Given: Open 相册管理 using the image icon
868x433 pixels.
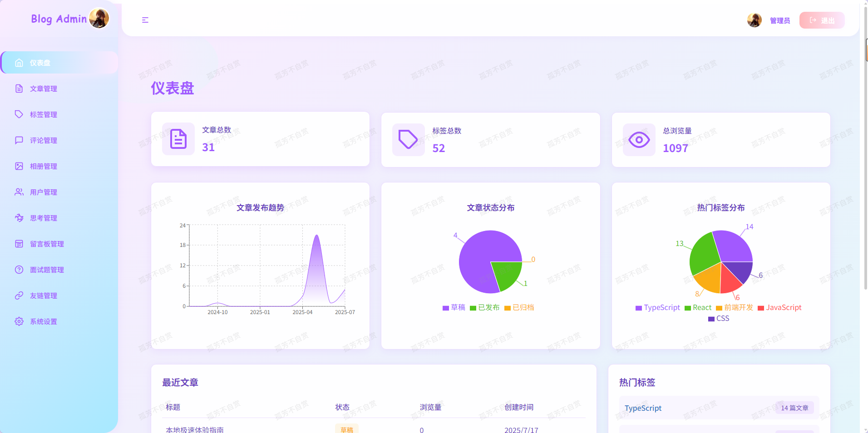Looking at the screenshot, I should tap(19, 166).
